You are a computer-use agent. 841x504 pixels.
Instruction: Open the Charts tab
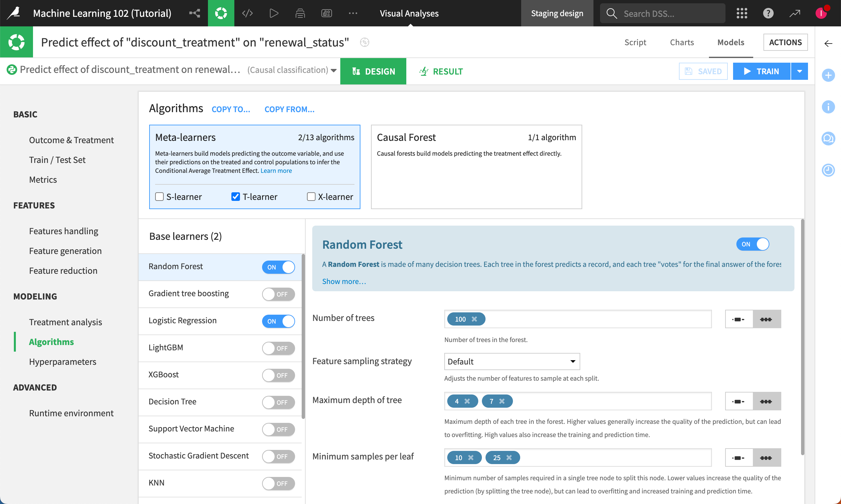[682, 42]
